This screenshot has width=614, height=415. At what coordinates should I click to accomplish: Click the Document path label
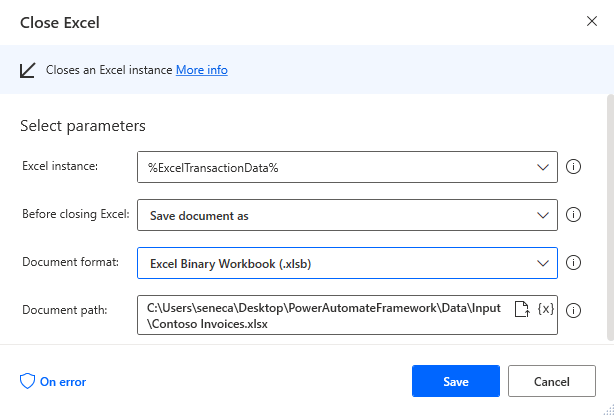[x=65, y=310]
